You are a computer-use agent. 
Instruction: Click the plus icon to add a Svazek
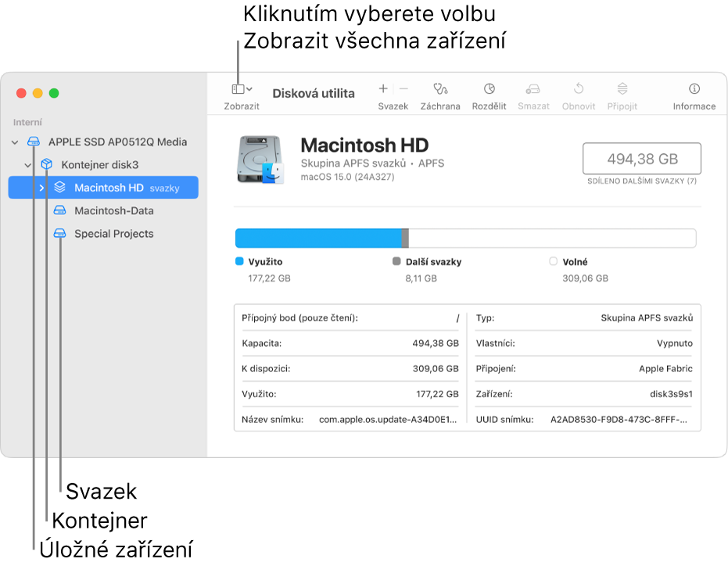[383, 88]
